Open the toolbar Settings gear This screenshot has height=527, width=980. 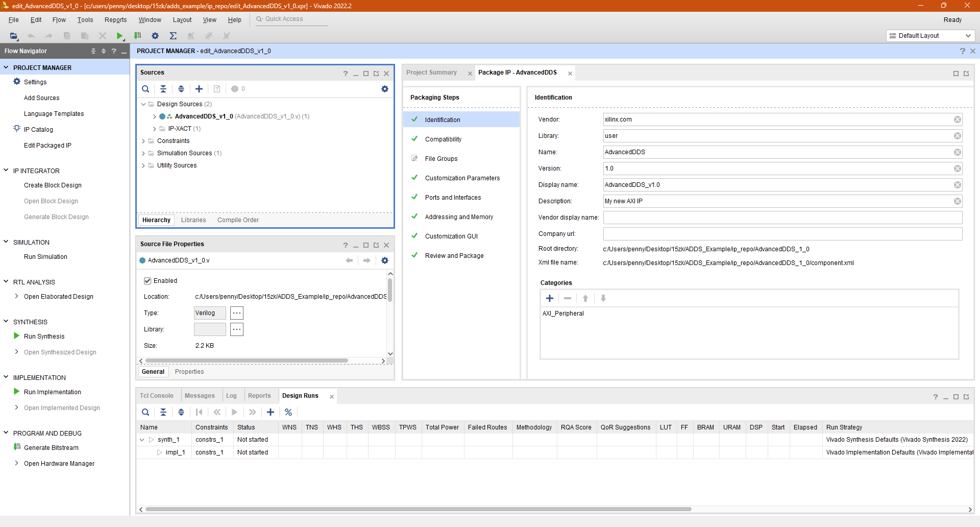point(155,36)
